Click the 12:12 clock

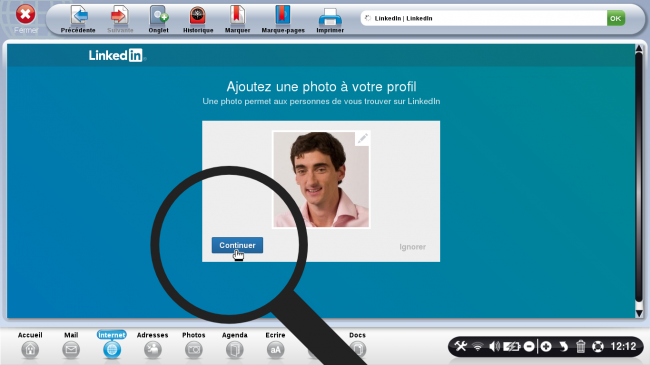click(623, 346)
